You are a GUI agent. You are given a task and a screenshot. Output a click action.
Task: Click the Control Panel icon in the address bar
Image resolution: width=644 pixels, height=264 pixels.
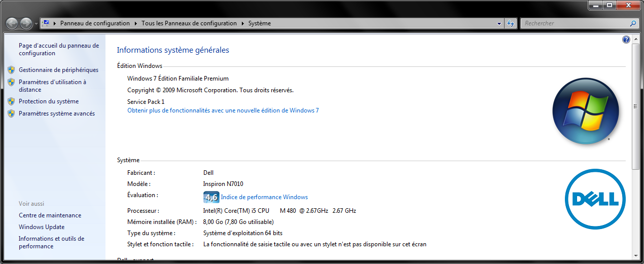tap(46, 23)
